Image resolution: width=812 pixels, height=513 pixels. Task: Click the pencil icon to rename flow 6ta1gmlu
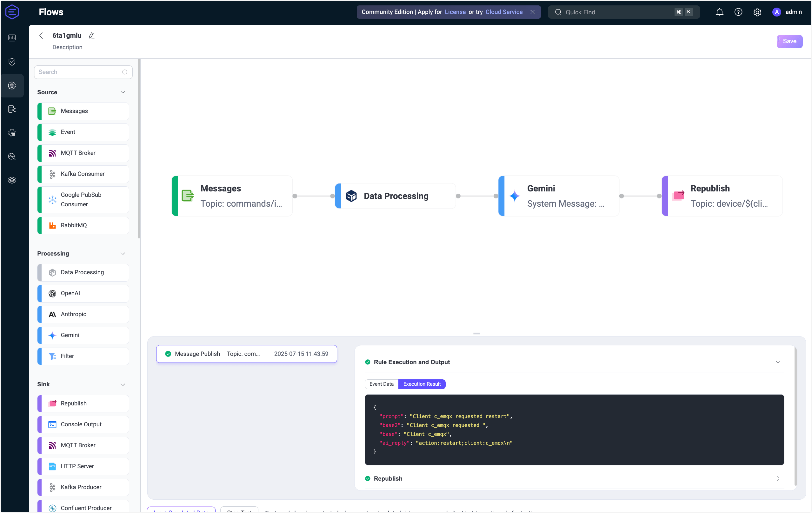pyautogui.click(x=91, y=36)
